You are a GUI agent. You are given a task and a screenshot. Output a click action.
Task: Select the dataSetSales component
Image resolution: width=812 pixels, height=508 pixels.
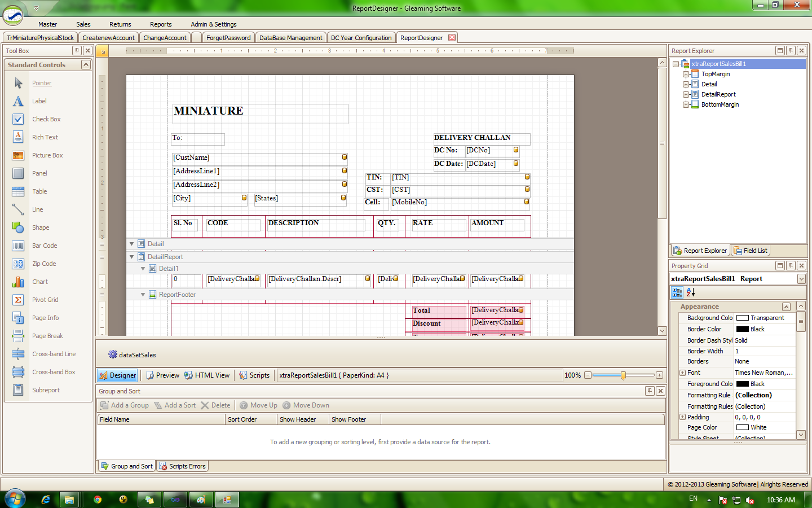pyautogui.click(x=132, y=354)
